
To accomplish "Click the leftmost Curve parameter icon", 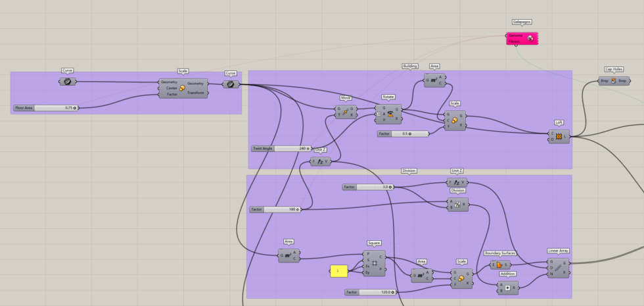I will (x=67, y=82).
